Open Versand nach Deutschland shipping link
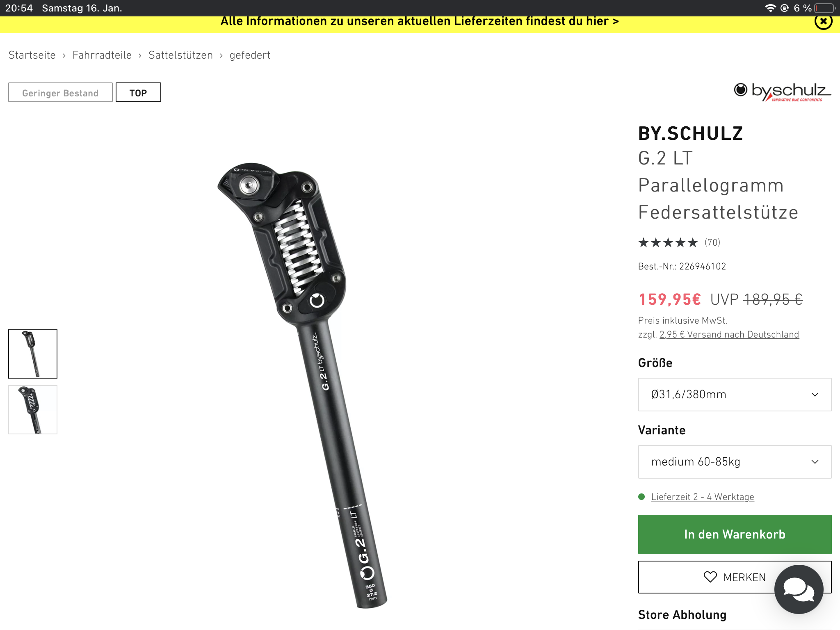 click(729, 335)
